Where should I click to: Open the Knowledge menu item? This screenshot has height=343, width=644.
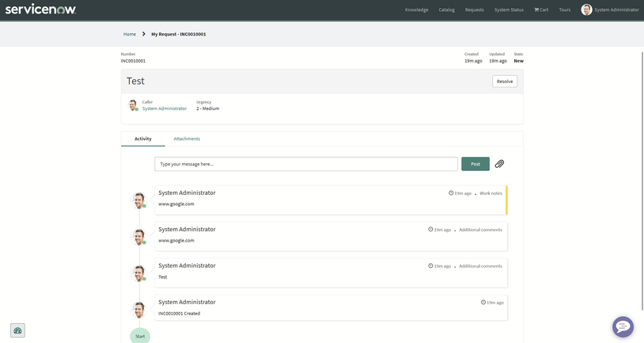[416, 10]
